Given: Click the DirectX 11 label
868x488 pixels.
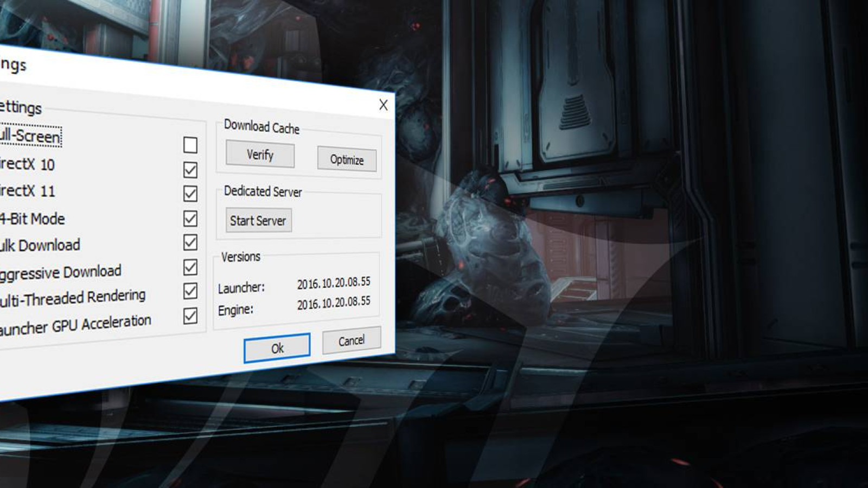Looking at the screenshot, I should [x=27, y=191].
